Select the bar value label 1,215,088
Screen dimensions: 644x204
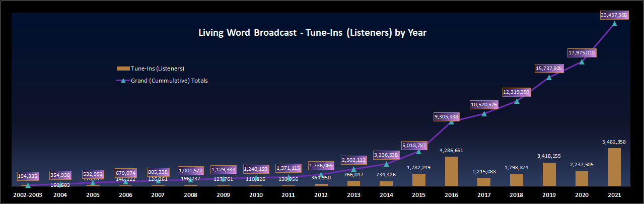(x=483, y=172)
